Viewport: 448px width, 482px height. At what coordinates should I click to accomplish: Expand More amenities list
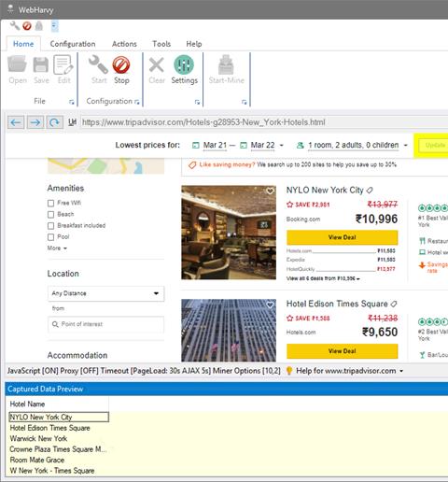pyautogui.click(x=57, y=248)
